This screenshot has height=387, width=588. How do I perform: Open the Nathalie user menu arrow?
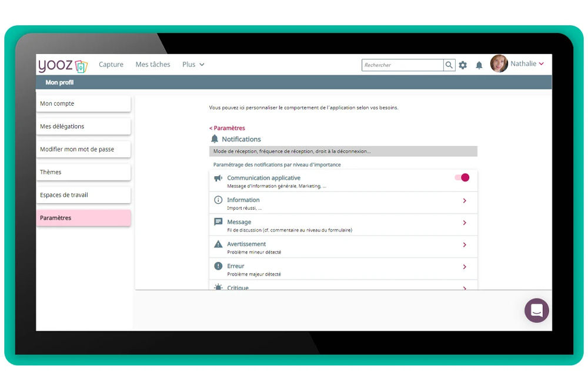tap(541, 64)
